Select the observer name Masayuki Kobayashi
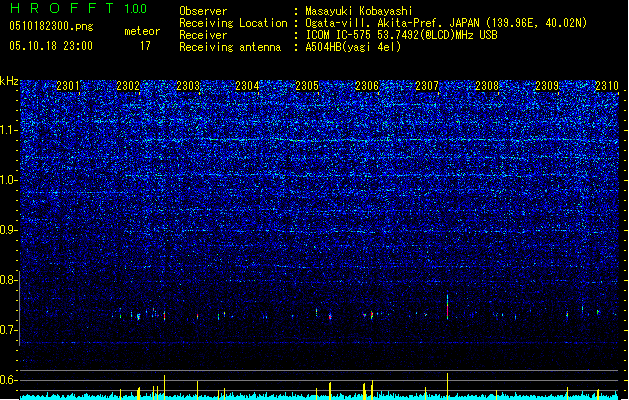Image resolution: width=629 pixels, height=400 pixels. click(x=359, y=11)
